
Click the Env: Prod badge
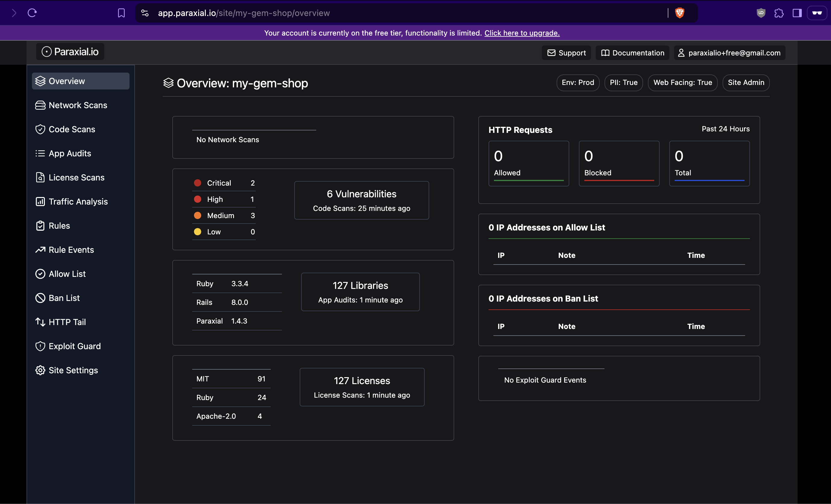click(578, 83)
